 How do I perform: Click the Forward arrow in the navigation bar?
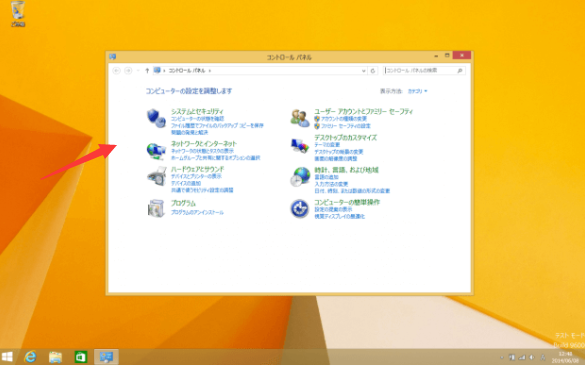[x=128, y=71]
